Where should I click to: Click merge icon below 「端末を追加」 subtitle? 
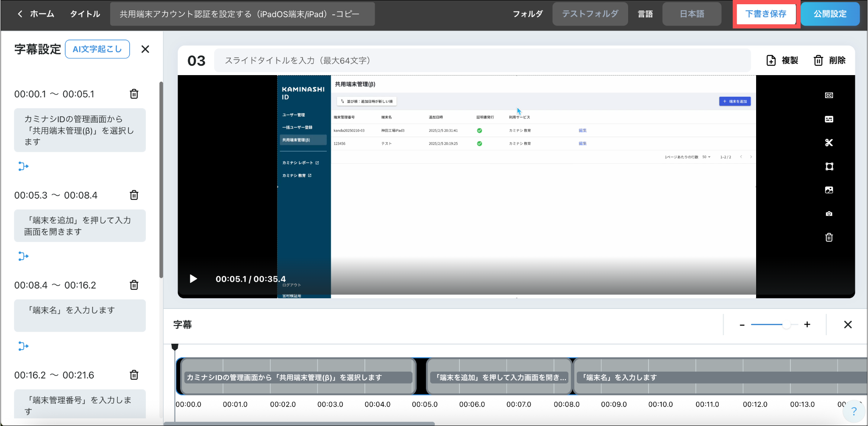[23, 256]
